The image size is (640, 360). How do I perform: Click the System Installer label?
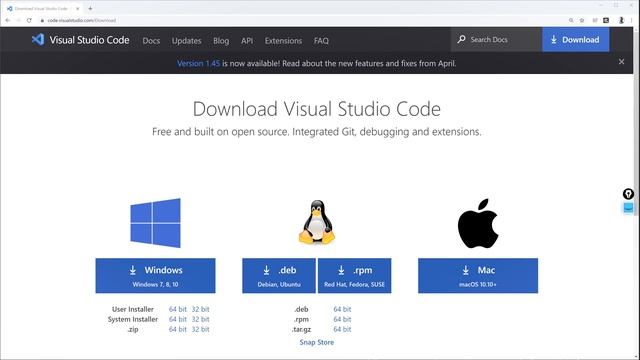click(133, 319)
